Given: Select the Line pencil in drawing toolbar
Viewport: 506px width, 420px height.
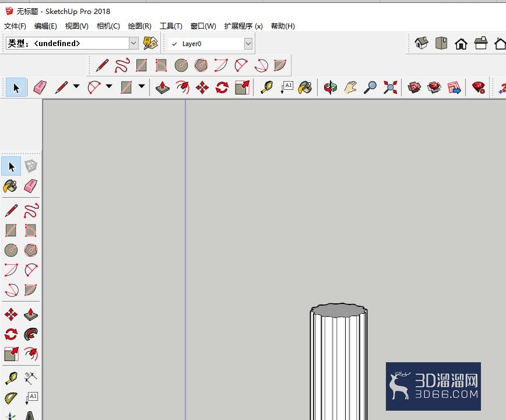Looking at the screenshot, I should coord(102,65).
